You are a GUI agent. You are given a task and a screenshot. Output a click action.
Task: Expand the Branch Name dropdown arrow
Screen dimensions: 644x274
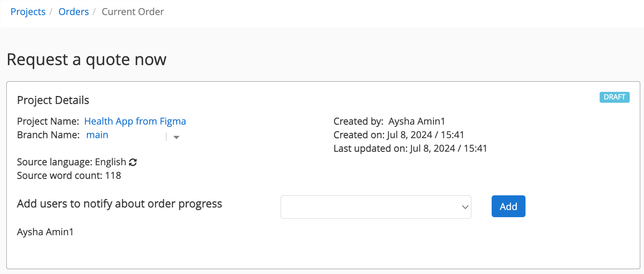click(176, 137)
